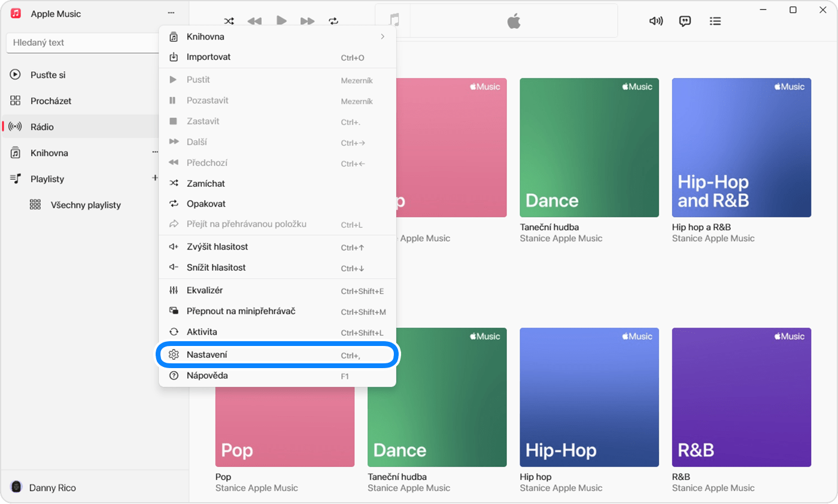The height and width of the screenshot is (504, 838).
Task: Open Nápověda from the menu
Action: pyautogui.click(x=277, y=376)
